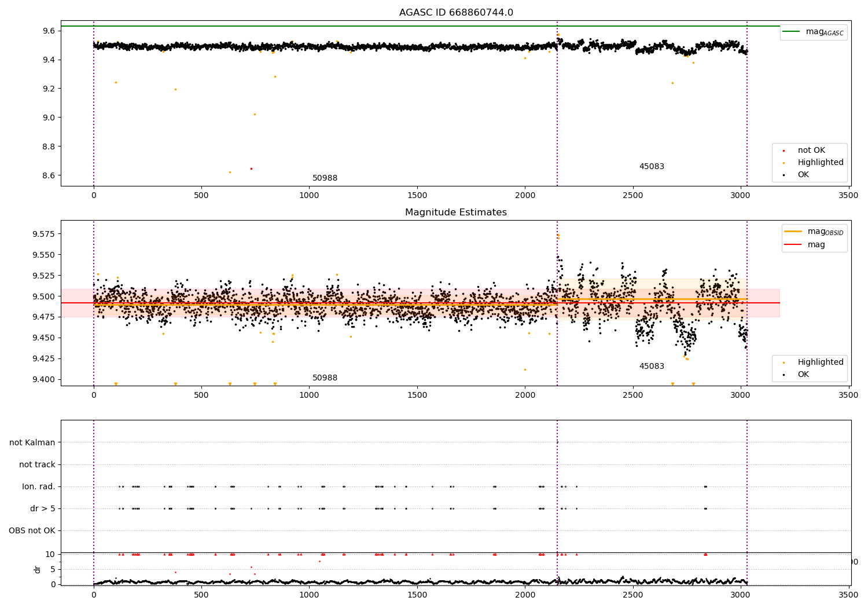Click the 9.0 y-axis tick in top plot
868x608 pixels.
49,118
